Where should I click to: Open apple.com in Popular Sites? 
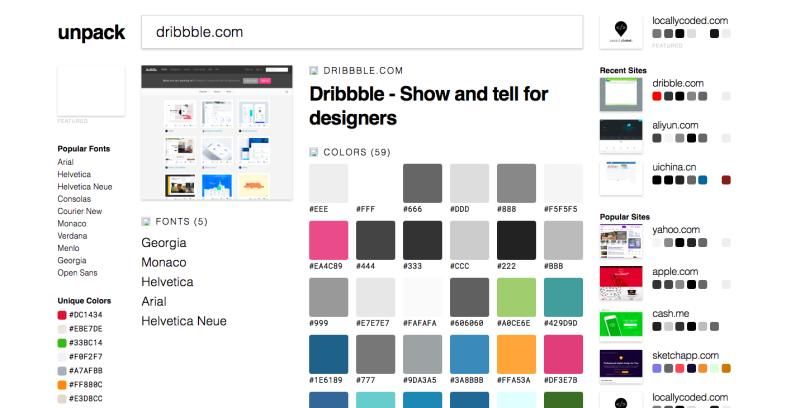tap(675, 272)
